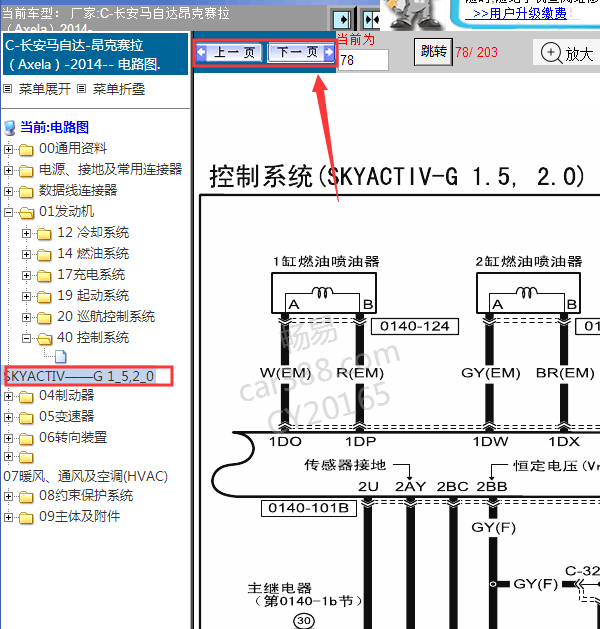Viewport: 600px width, 629px height.
Task: Expand the 12 冷却系统 node
Action: [26, 233]
